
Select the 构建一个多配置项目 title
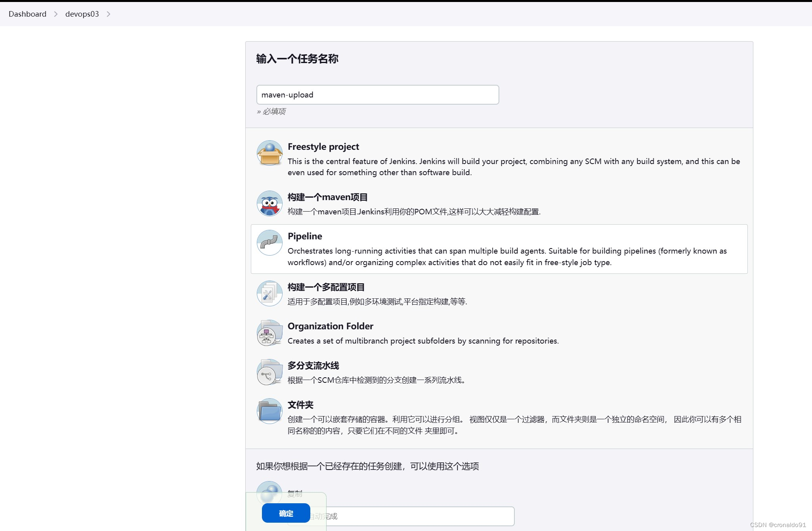point(326,287)
